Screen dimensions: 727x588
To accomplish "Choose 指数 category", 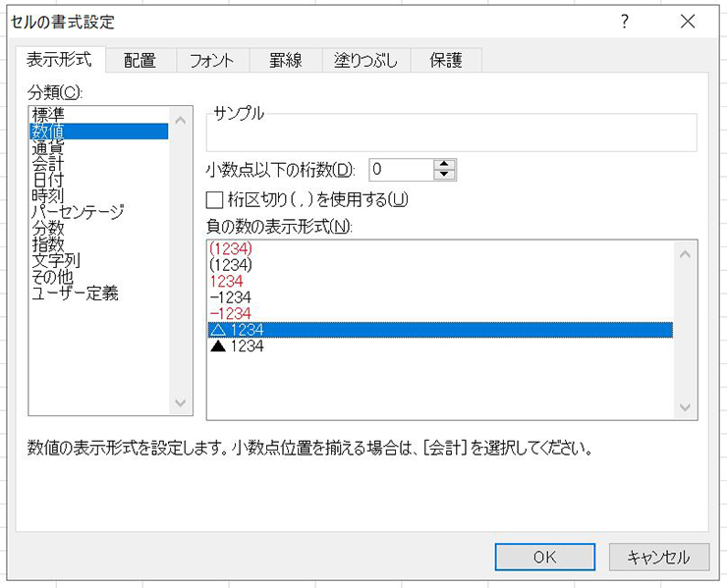I will coord(99,244).
